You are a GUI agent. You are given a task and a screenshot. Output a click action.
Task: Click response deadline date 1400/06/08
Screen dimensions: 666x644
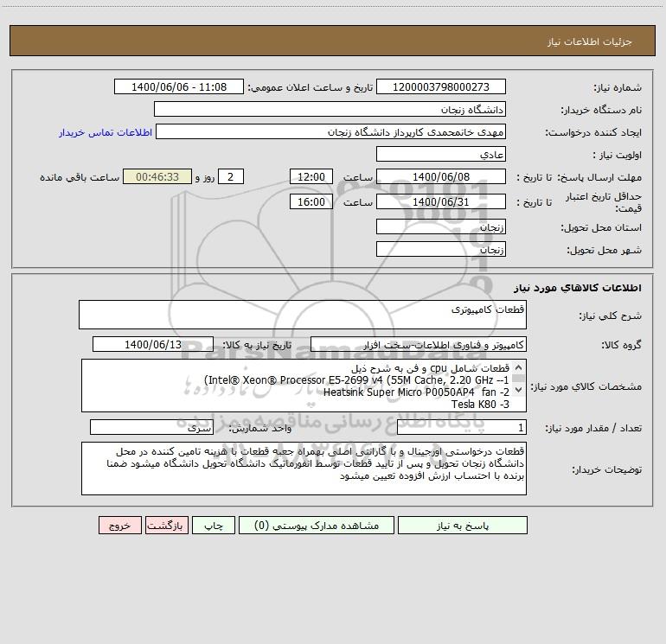(x=441, y=176)
